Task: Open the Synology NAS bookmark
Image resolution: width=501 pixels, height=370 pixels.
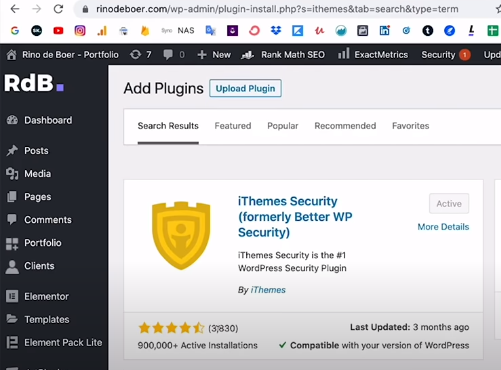Action: (178, 31)
